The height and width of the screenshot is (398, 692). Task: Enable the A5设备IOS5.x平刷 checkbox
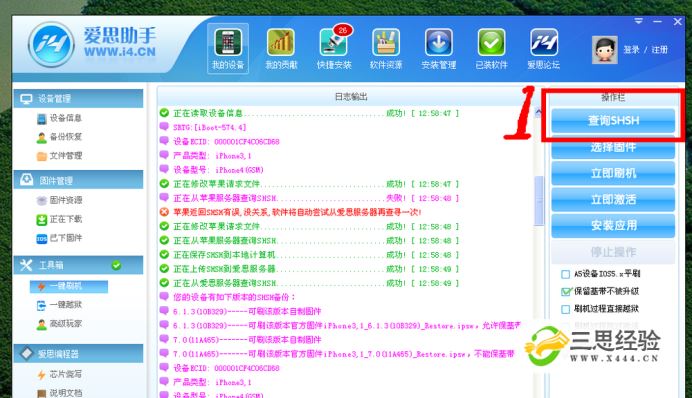(x=565, y=274)
